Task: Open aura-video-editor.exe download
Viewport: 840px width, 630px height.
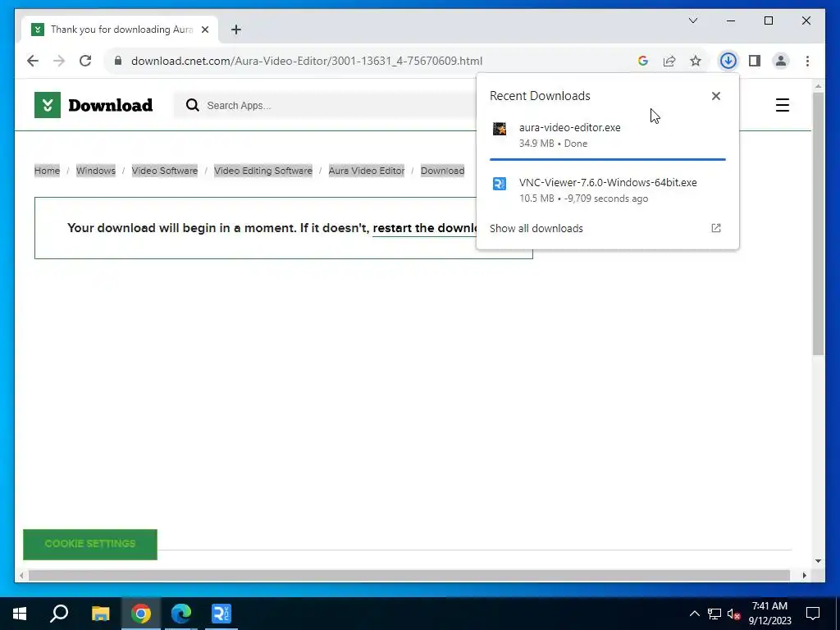Action: (608, 135)
